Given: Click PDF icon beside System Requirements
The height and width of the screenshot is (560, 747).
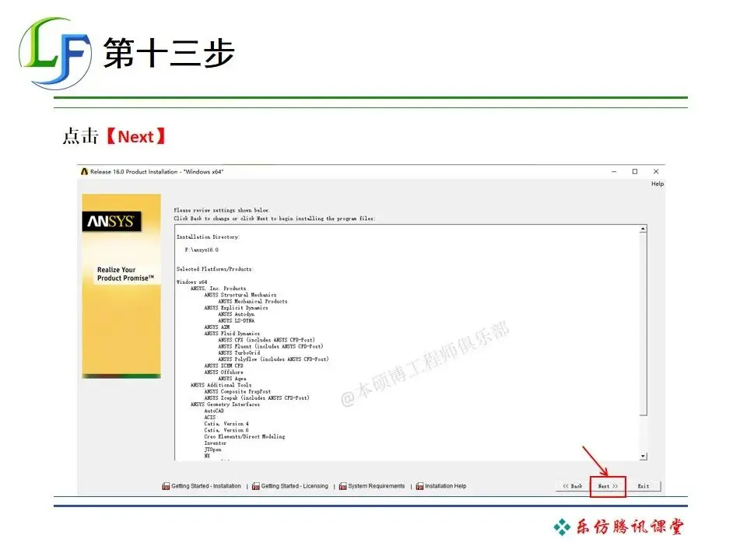Looking at the screenshot, I should (x=342, y=486).
